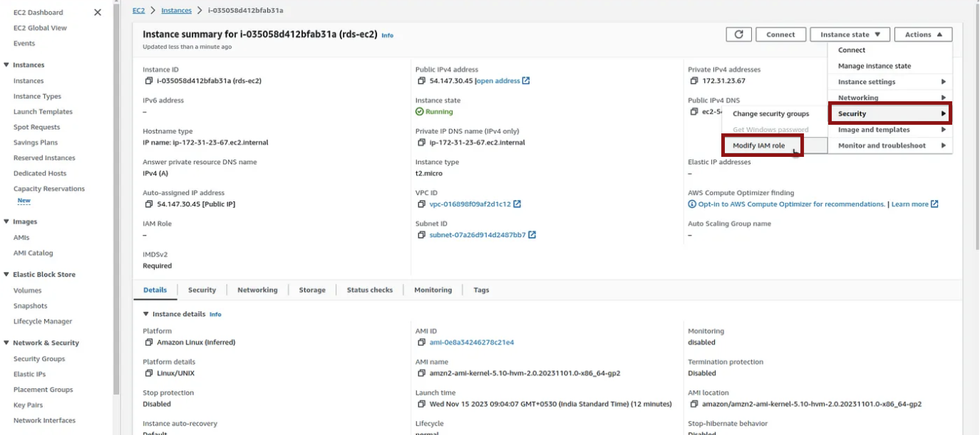
Task: Copy Platform details Linux/UNIX
Action: 149,373
